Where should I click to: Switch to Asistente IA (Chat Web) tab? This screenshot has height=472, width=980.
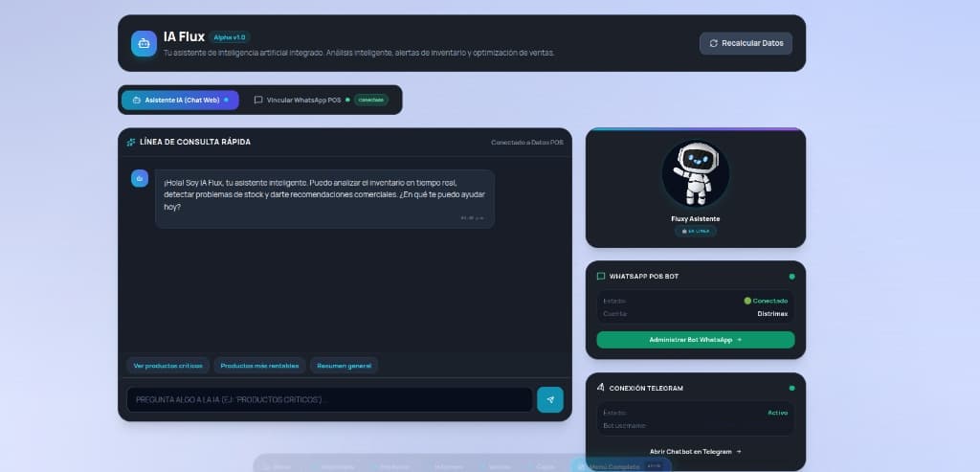[180, 100]
